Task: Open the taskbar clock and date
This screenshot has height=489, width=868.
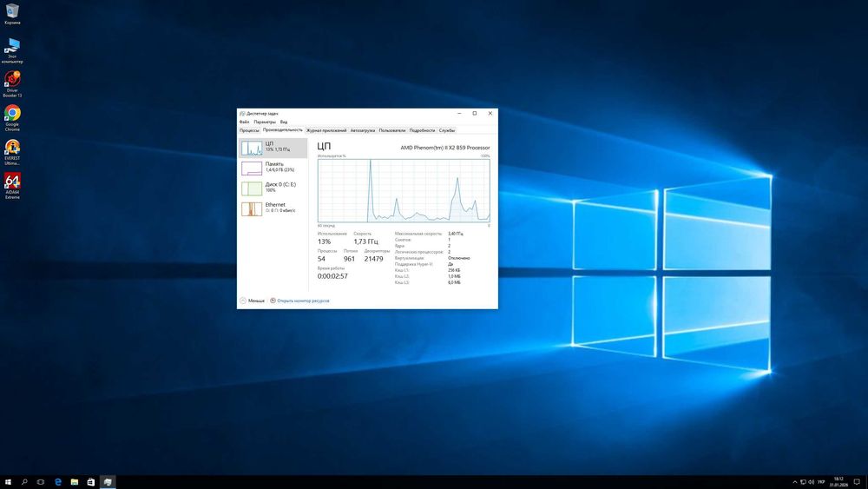Action: pyautogui.click(x=838, y=482)
